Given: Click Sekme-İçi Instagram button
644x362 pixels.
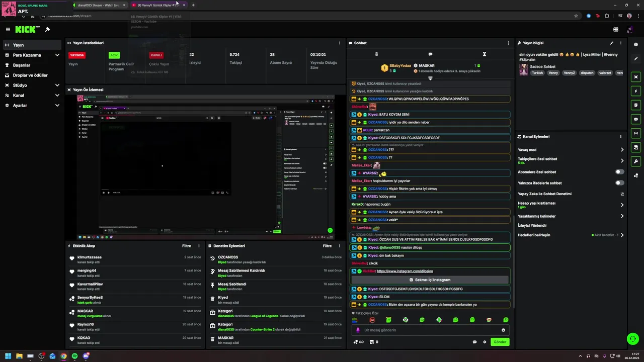Looking at the screenshot, I should tap(430, 280).
